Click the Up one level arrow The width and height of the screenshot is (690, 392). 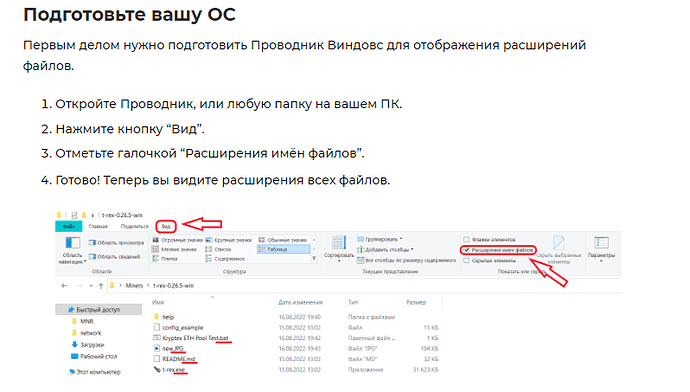101,286
